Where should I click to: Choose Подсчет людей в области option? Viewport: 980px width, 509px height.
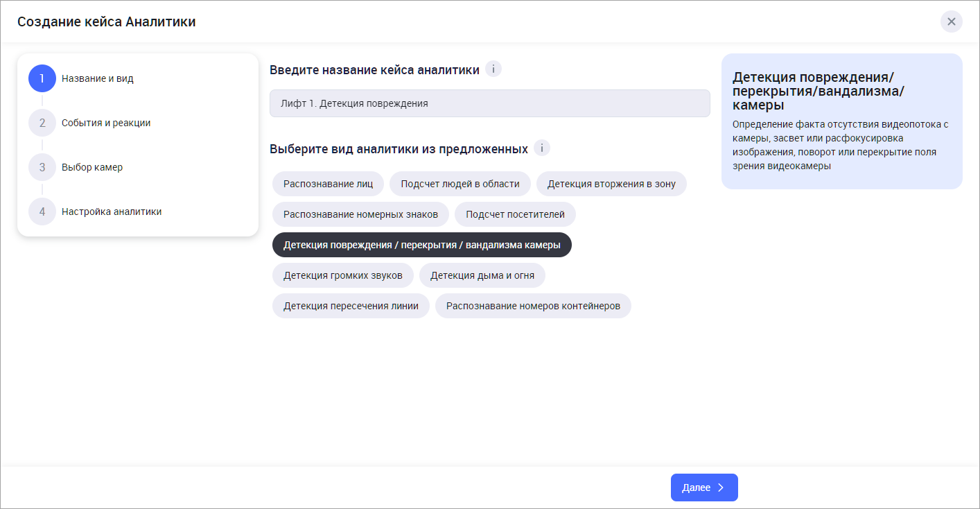point(460,184)
